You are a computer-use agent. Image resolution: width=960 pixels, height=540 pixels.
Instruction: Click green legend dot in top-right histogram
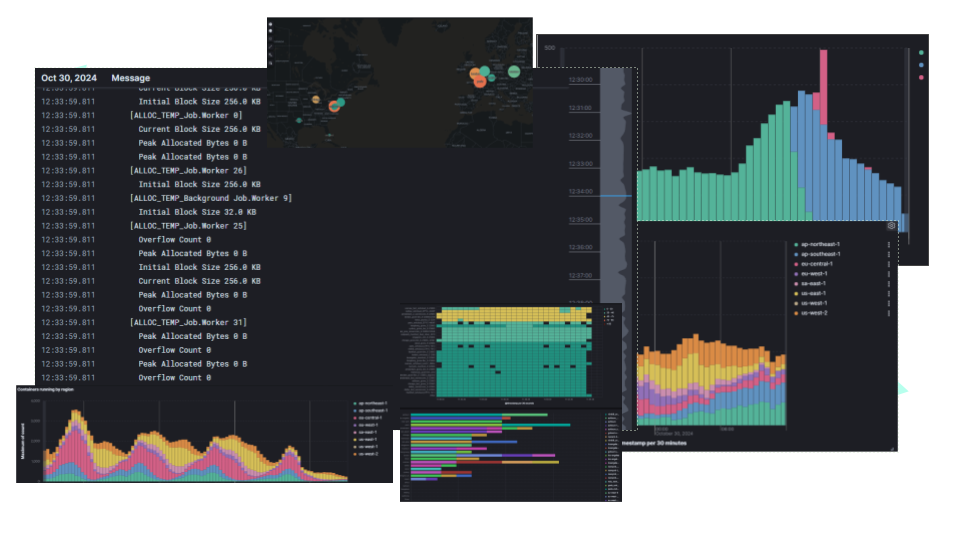click(x=921, y=53)
